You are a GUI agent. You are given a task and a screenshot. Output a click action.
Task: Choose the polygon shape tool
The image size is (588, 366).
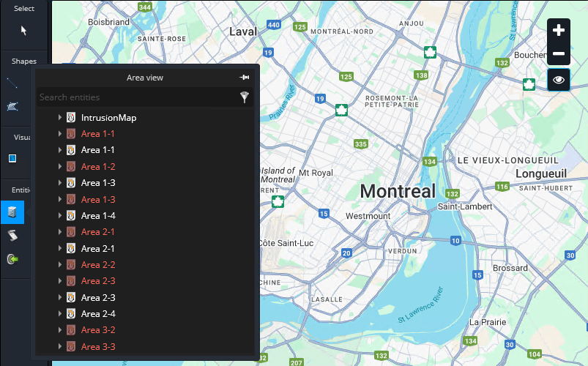12,107
